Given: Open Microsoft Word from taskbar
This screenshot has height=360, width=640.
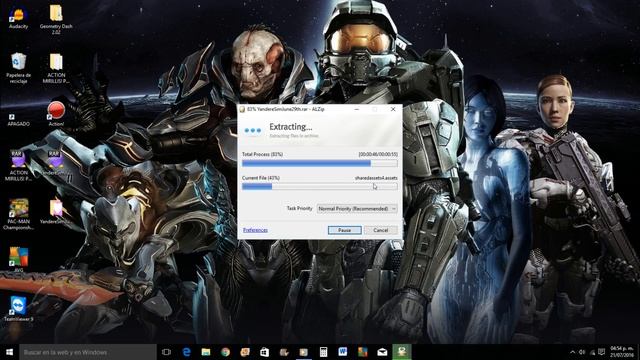Looking at the screenshot, I should 343,352.
